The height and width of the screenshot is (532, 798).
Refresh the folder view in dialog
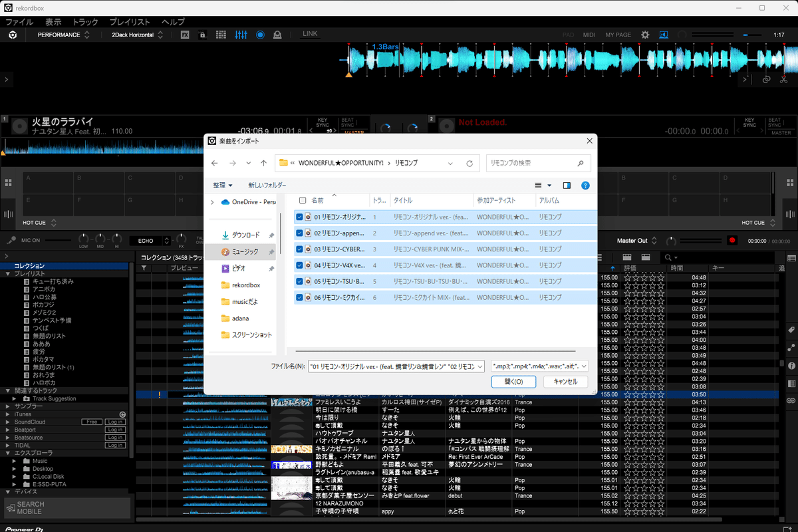[x=469, y=163]
